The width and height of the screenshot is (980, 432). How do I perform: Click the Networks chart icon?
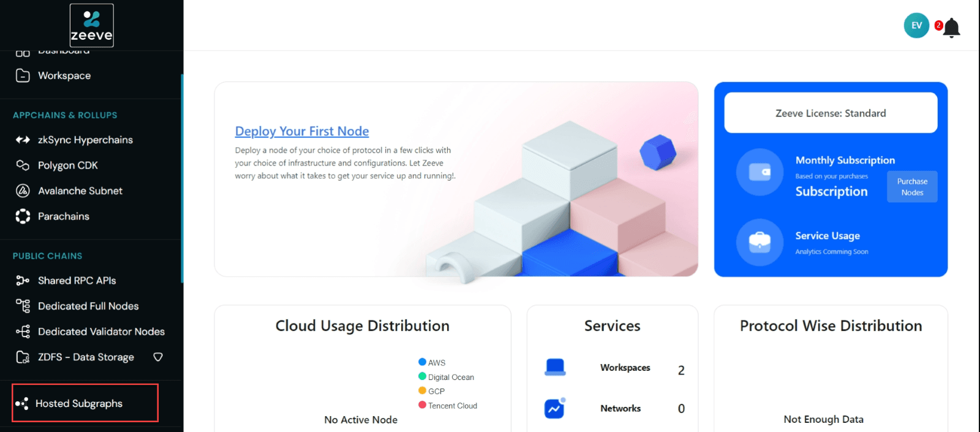(555, 408)
